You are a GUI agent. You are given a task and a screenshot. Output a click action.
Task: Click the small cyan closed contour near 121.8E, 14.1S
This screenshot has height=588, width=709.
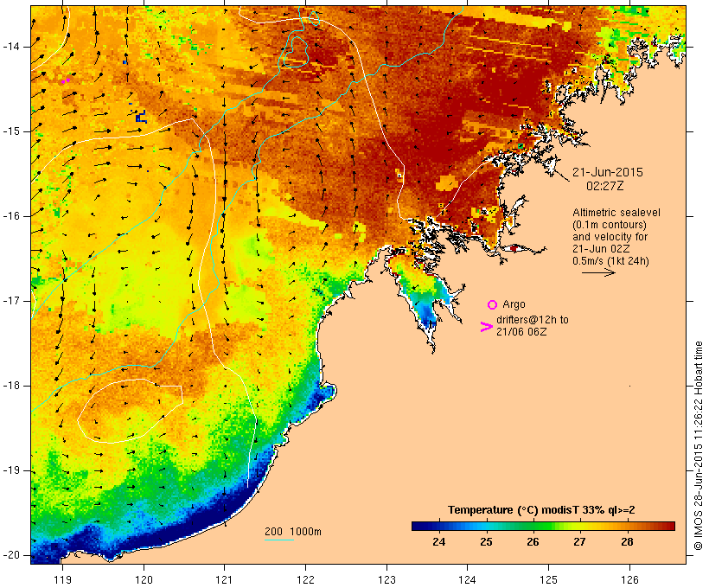(x=295, y=52)
